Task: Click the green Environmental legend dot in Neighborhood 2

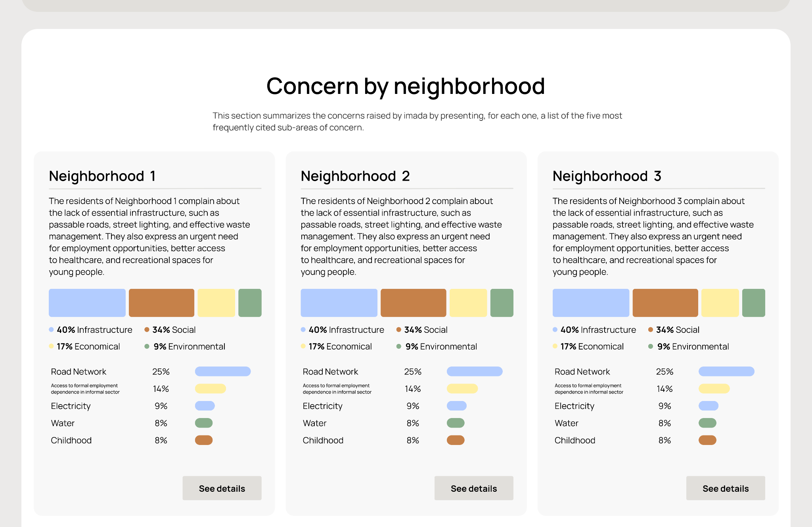Action: click(399, 346)
